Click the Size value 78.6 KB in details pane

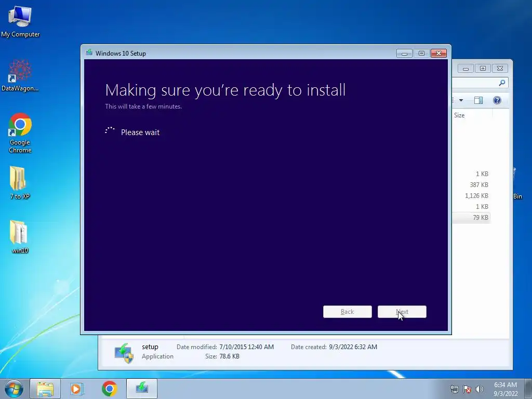click(x=229, y=356)
